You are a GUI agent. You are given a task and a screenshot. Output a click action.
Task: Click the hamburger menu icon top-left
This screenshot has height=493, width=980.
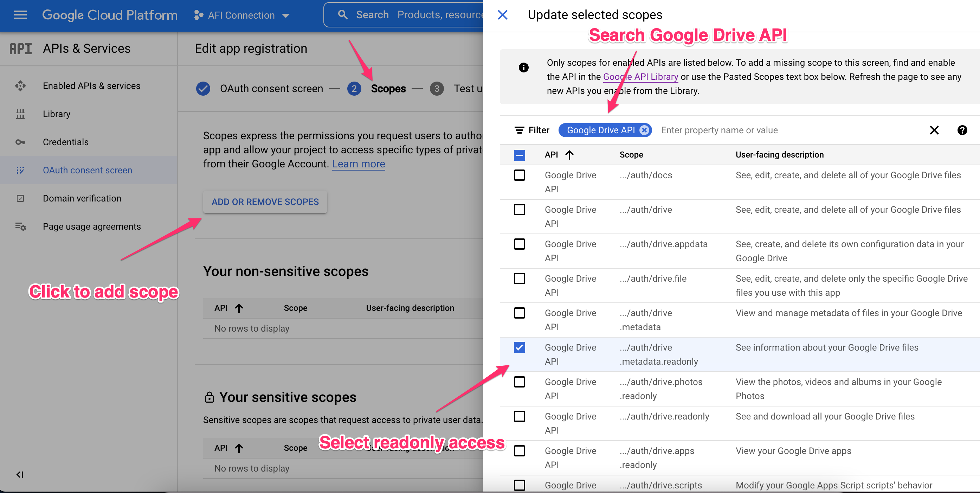[20, 14]
